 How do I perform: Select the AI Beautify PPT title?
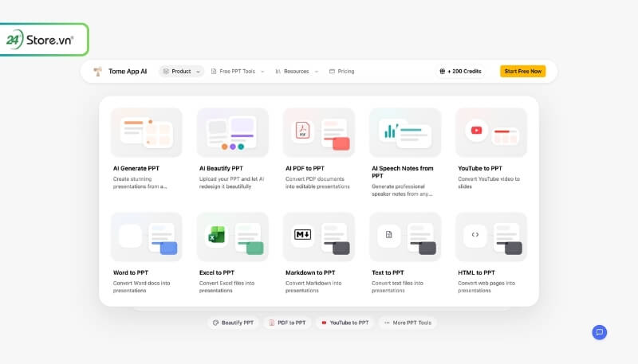coord(221,168)
